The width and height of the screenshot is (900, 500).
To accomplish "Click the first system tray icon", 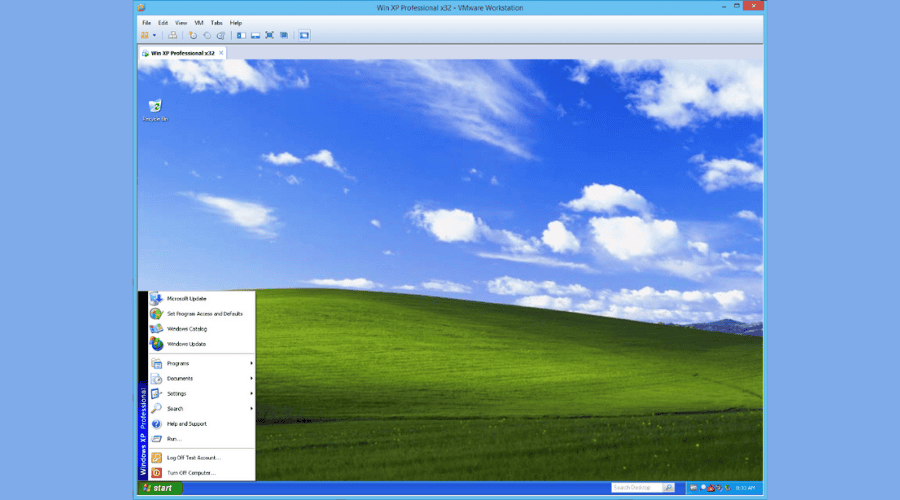I will click(693, 488).
